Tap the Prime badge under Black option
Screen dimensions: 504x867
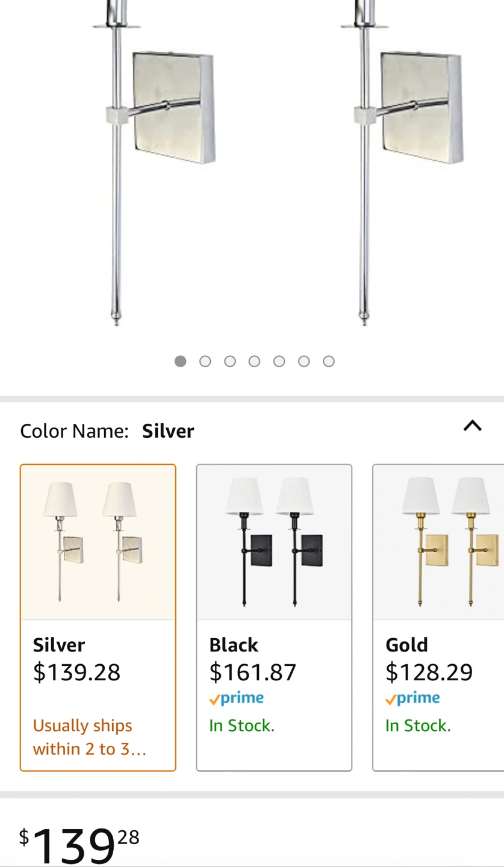point(237,699)
